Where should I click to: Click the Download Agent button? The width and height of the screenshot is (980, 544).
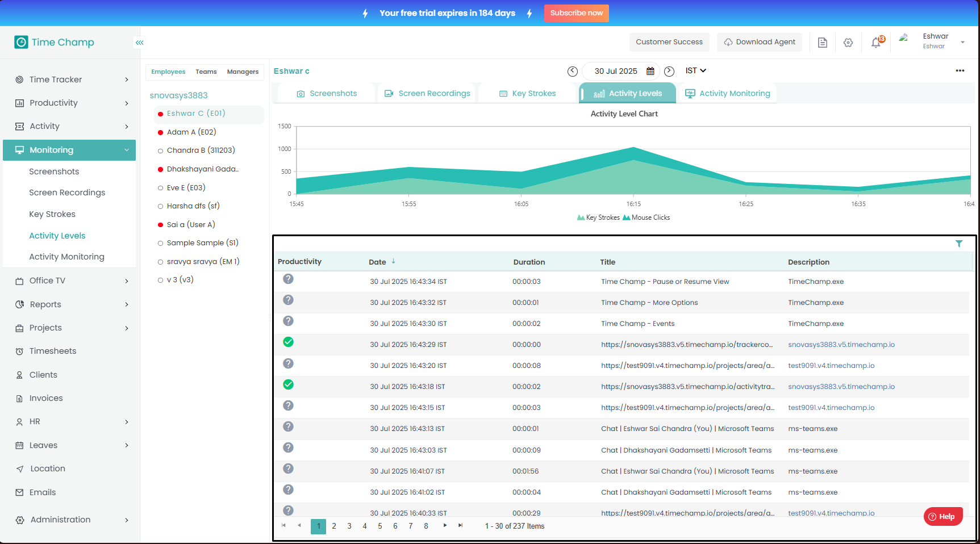click(x=759, y=42)
